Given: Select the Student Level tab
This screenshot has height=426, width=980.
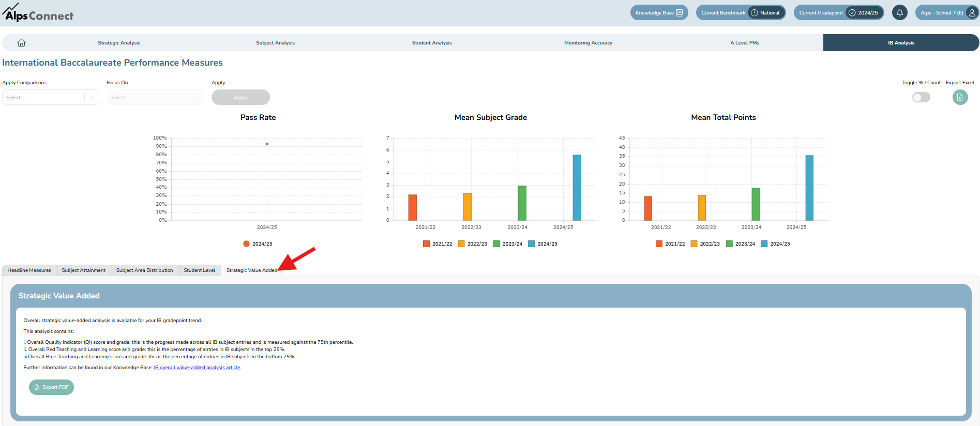Looking at the screenshot, I should tap(199, 270).
